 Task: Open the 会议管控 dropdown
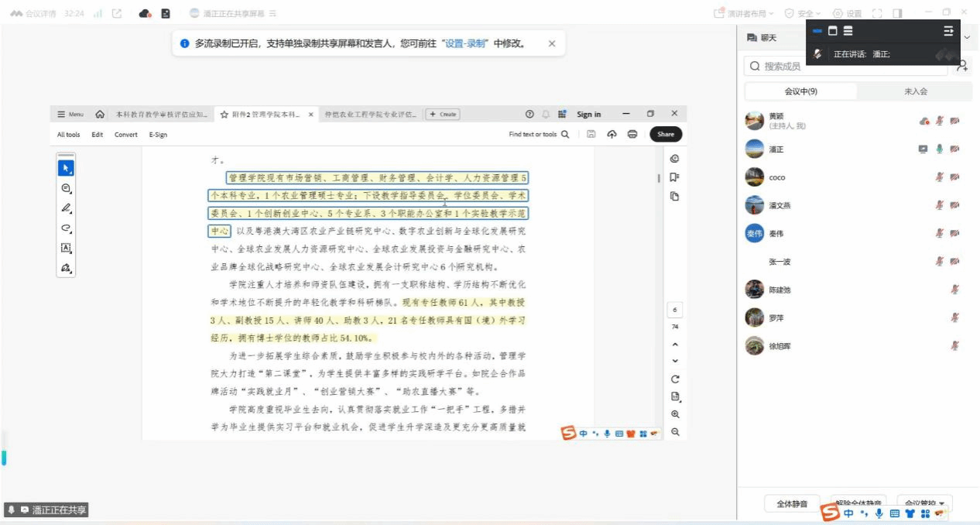924,504
